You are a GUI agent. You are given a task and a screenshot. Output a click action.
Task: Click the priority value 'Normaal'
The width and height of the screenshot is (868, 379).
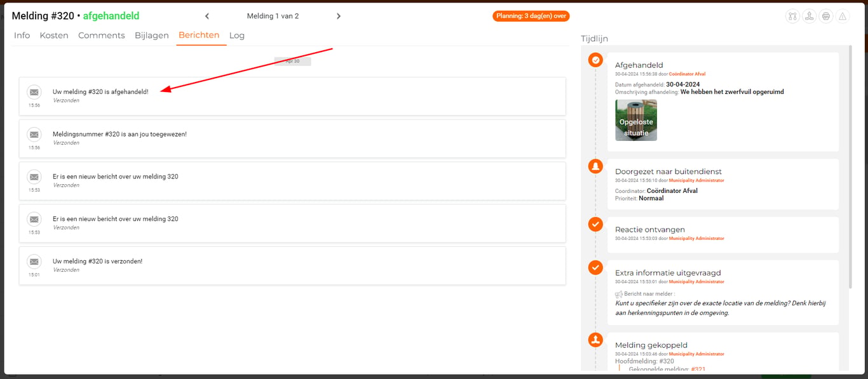pos(651,198)
